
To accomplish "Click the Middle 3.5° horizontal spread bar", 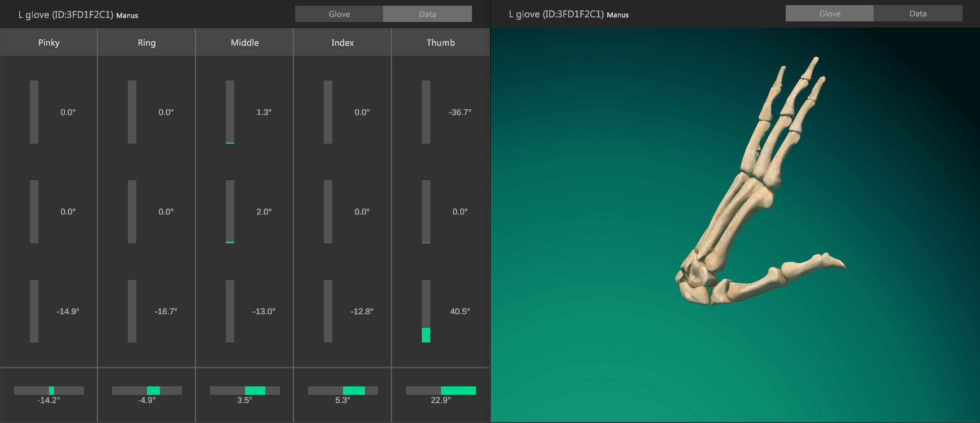I will click(244, 390).
